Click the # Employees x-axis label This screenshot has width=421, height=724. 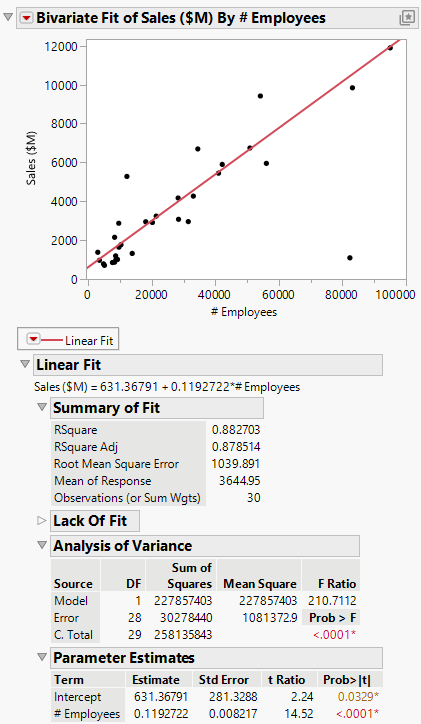pos(244,312)
